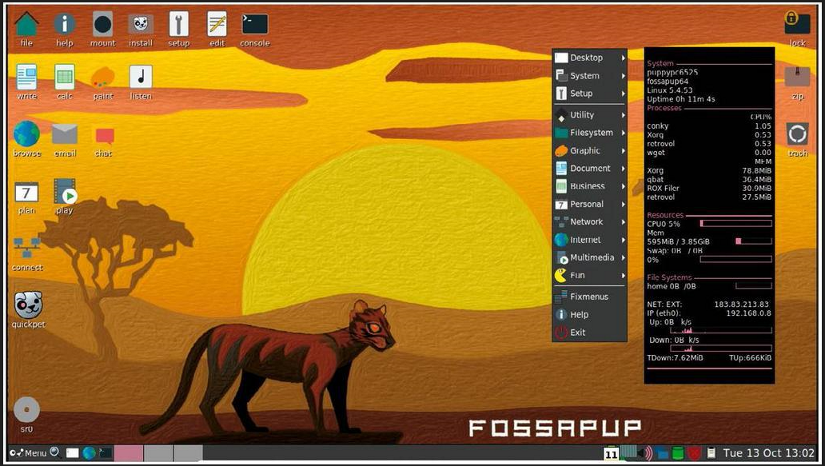Launch the write word processor icon
825x466 pixels.
pos(26,77)
